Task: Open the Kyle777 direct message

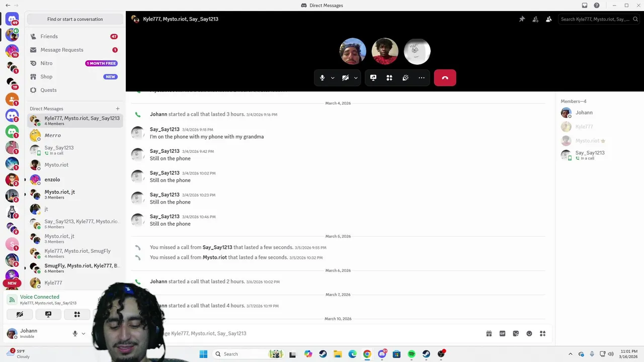Action: click(75, 283)
